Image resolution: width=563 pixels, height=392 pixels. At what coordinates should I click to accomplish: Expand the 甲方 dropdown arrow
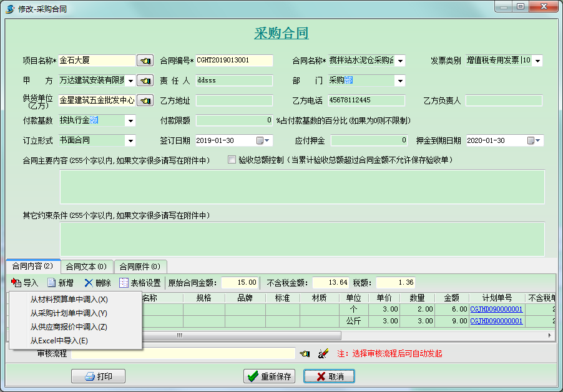click(130, 81)
